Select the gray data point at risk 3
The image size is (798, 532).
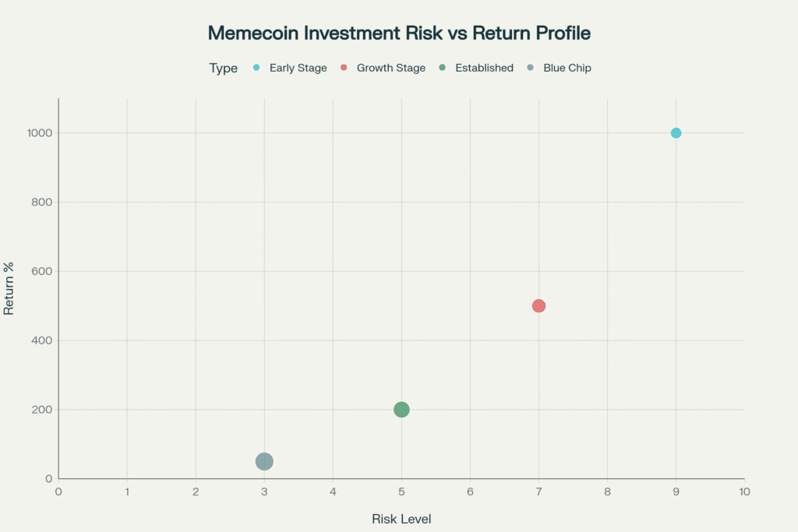(264, 461)
